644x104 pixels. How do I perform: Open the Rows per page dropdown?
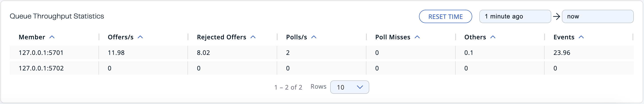pos(349,87)
